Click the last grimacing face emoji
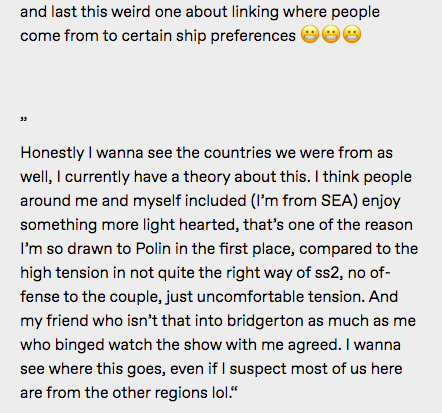Viewport: 442px width, 413px height. click(352, 35)
